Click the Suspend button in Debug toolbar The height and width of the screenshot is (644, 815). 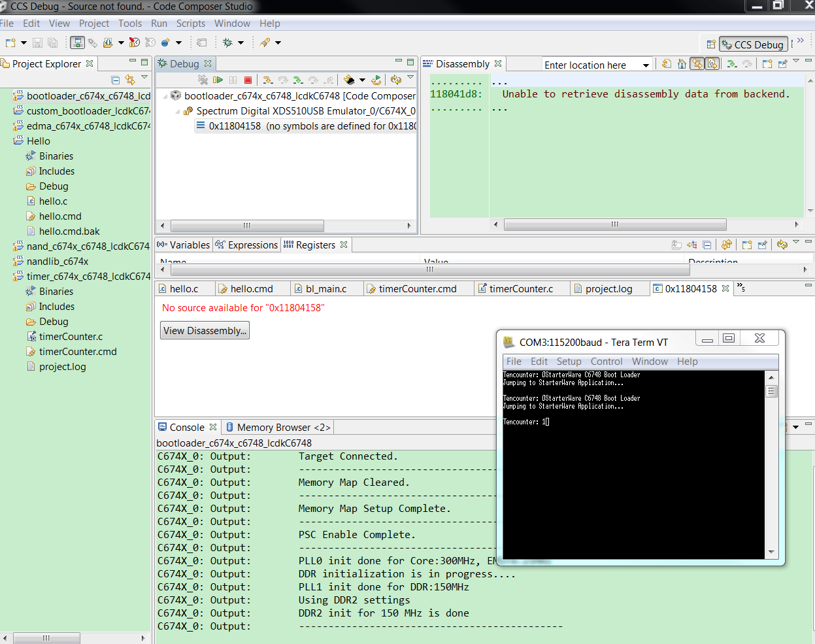[x=233, y=80]
